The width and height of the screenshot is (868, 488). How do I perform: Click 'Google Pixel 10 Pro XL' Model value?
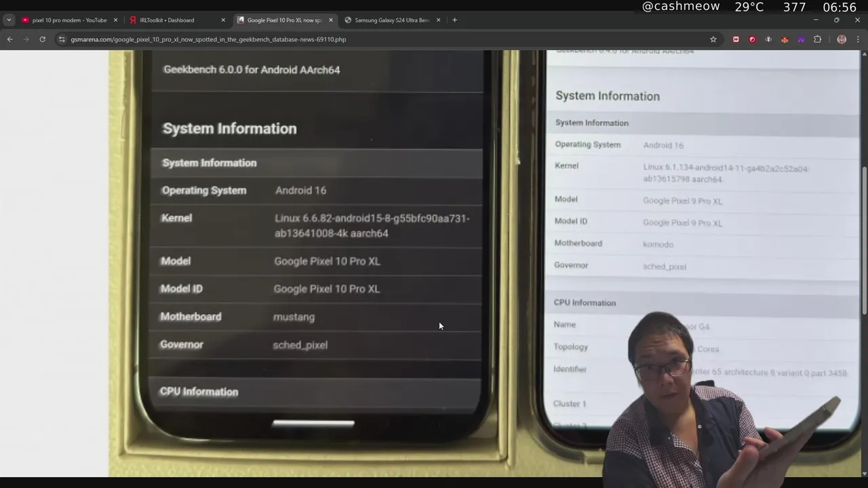click(x=327, y=261)
